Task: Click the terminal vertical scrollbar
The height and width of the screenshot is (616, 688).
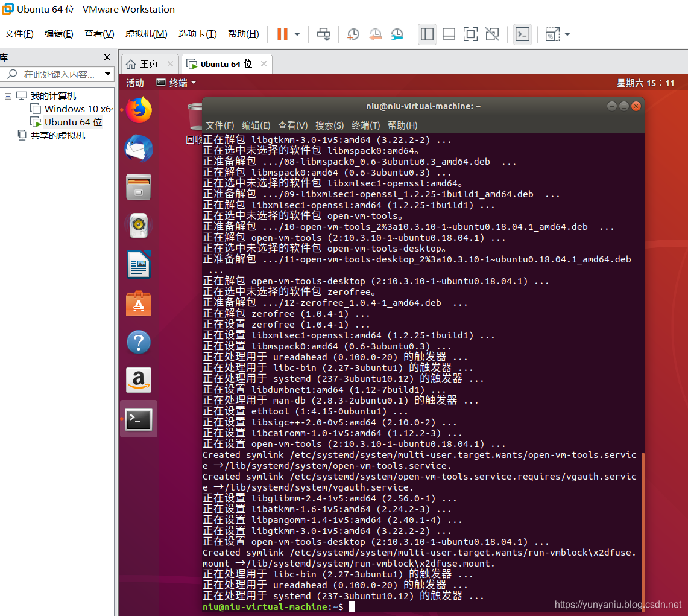Action: pyautogui.click(x=643, y=532)
